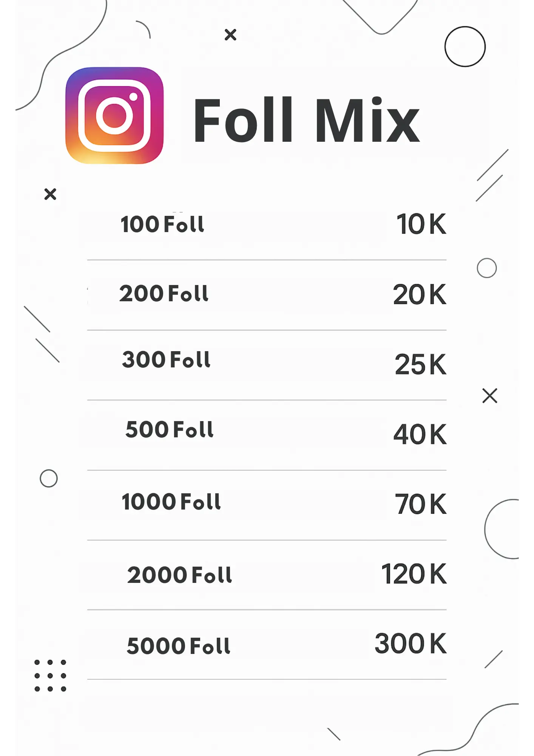The image size is (534, 756).
Task: Select the '5000 Foll' package label
Action: 178,646
